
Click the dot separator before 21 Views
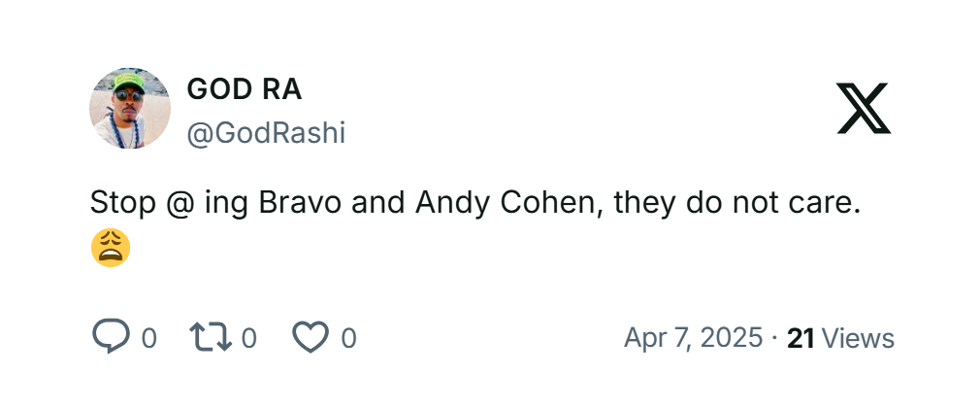coord(774,338)
